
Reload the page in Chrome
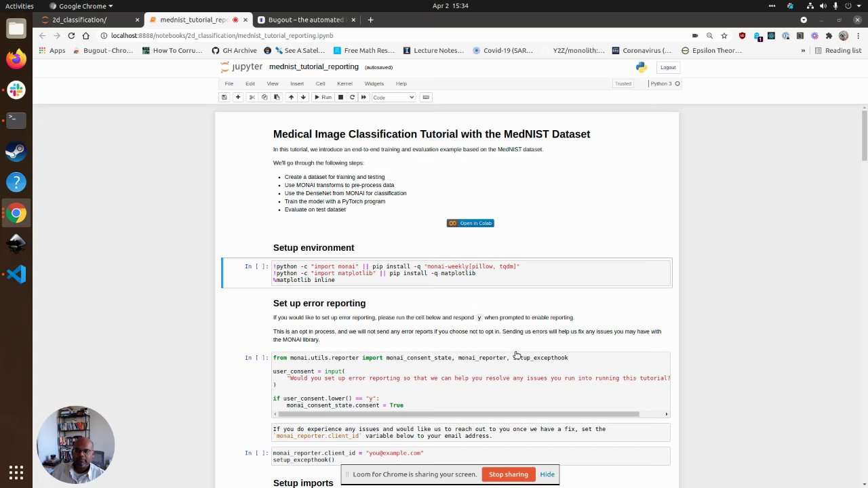click(x=71, y=35)
